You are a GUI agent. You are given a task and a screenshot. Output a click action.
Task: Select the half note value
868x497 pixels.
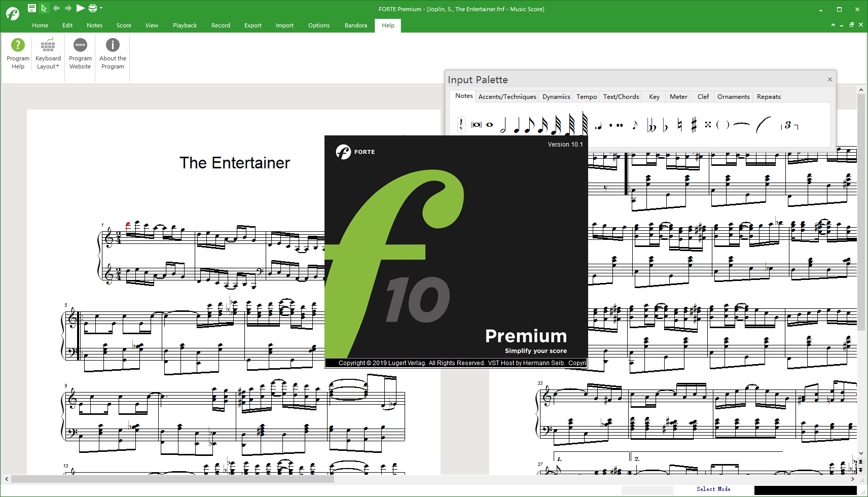coord(503,125)
